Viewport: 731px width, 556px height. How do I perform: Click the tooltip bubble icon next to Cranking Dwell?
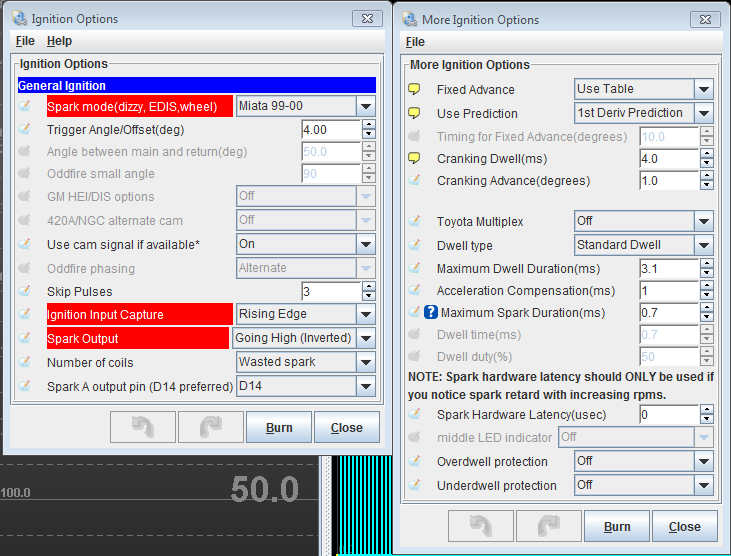point(415,158)
